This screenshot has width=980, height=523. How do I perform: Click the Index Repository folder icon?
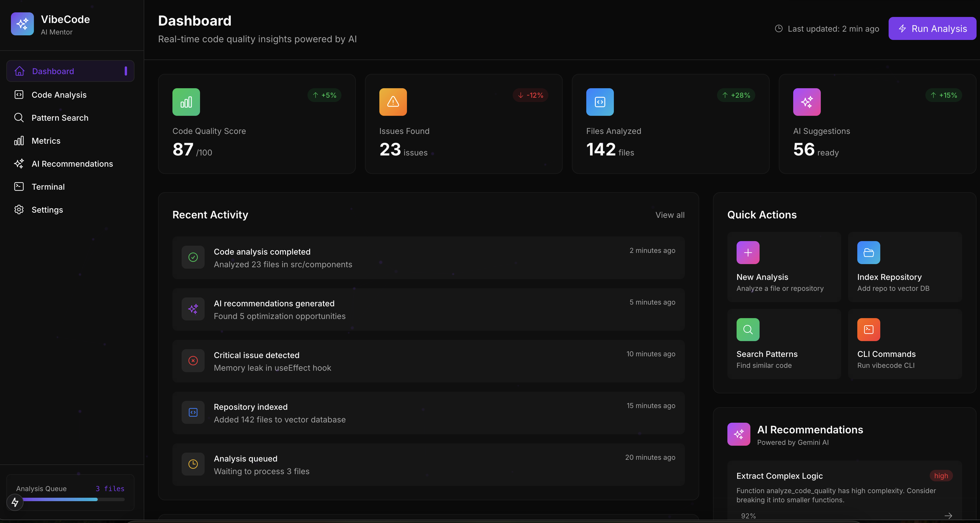[x=868, y=253]
